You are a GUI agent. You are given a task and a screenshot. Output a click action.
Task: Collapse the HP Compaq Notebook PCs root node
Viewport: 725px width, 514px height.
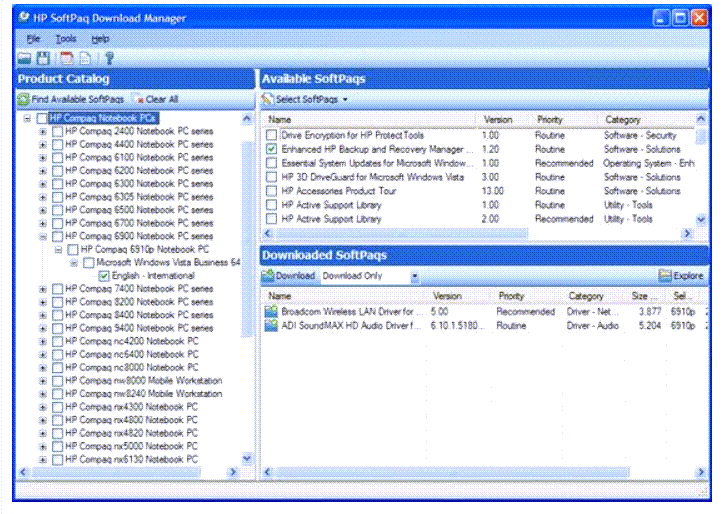(x=27, y=118)
